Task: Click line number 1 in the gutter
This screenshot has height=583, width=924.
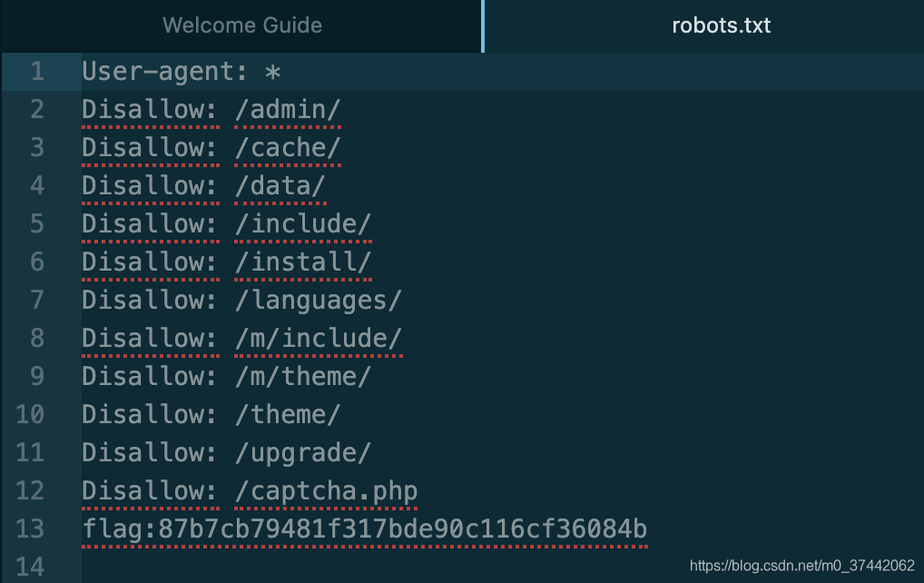Action: 37,72
